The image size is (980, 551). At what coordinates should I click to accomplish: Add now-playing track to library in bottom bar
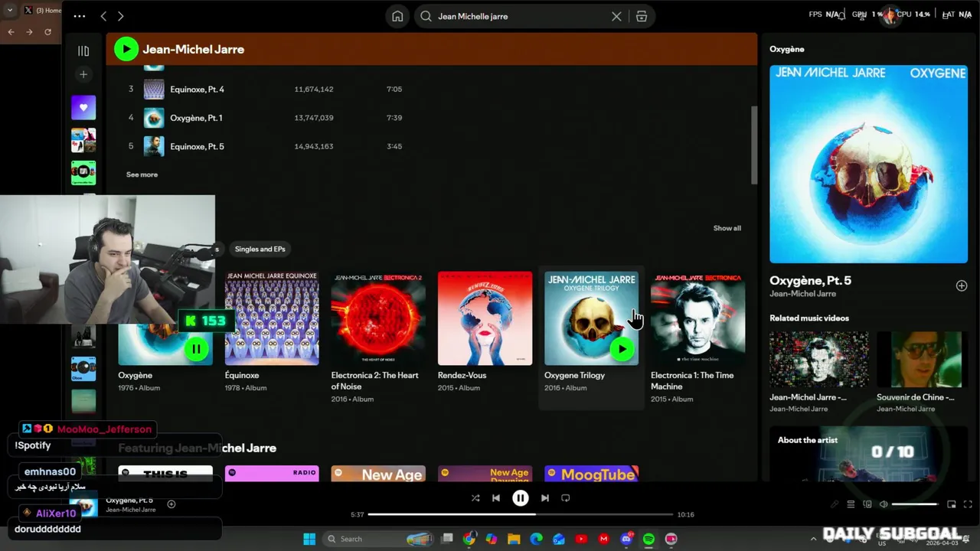click(171, 504)
